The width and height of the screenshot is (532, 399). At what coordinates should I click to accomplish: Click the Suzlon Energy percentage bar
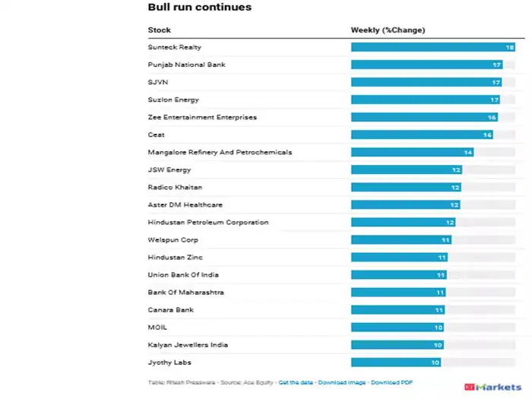click(x=426, y=100)
